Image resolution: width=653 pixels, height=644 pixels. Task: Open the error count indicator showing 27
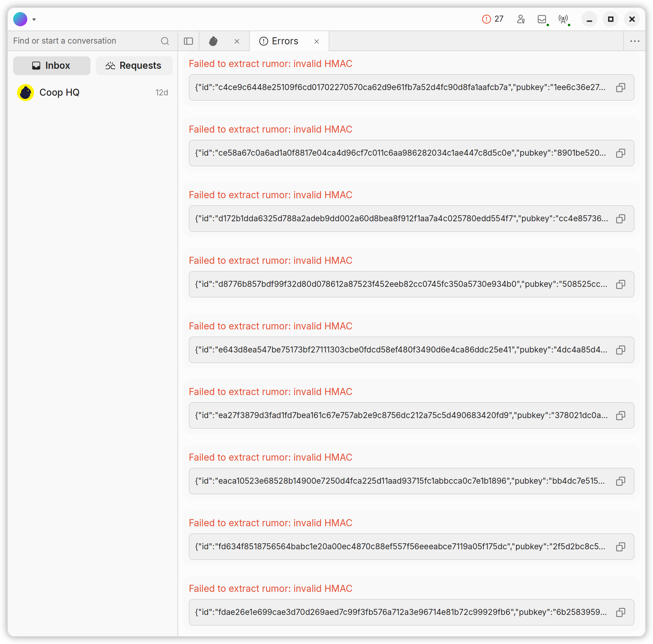click(x=493, y=19)
